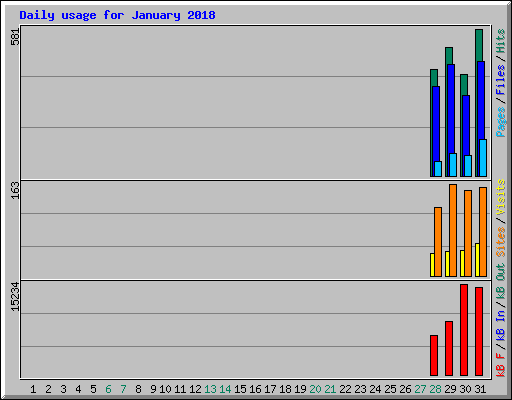
Task: Click the 'Daily usage for January 2018' title
Action: tap(117, 15)
